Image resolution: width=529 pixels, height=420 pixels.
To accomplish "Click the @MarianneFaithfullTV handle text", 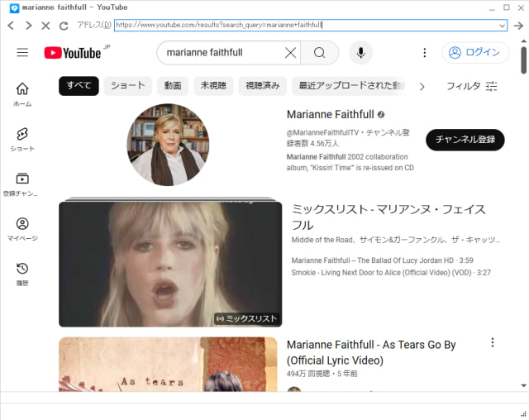I will coord(322,132).
